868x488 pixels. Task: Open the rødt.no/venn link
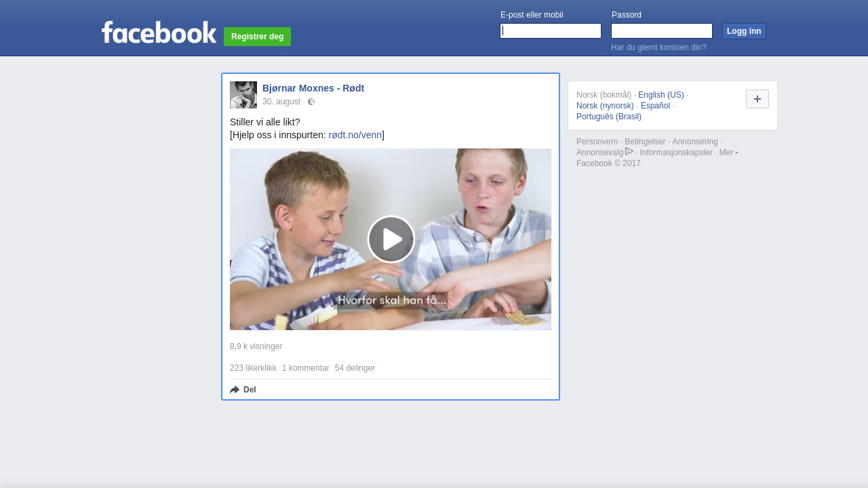[x=355, y=135]
